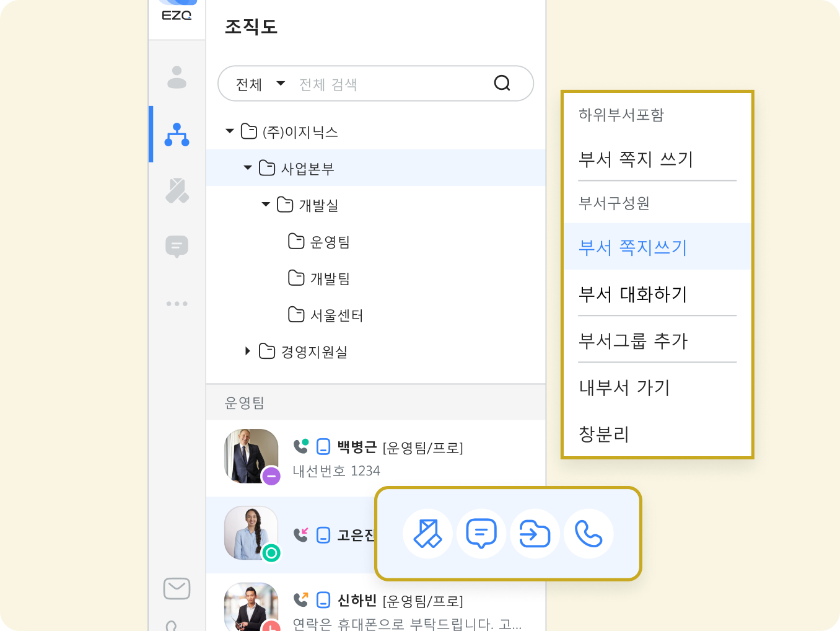Choose 부서 대화하기 from context menu
The height and width of the screenshot is (631, 840).
657,294
